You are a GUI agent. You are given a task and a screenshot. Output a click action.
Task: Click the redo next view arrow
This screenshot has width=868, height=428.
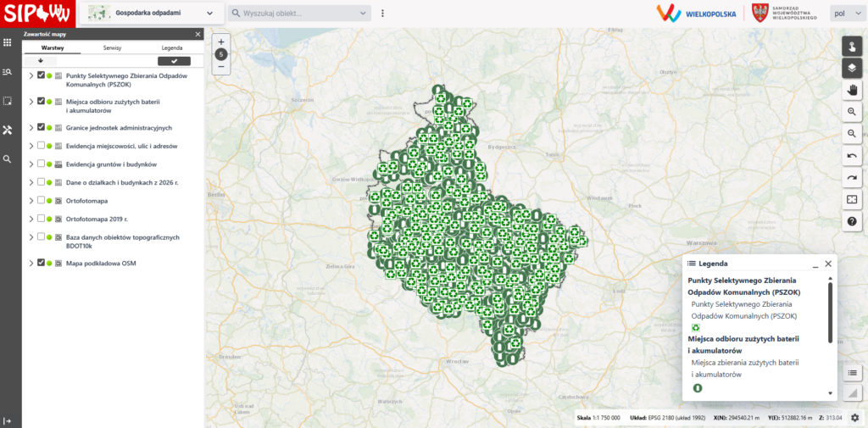852,178
